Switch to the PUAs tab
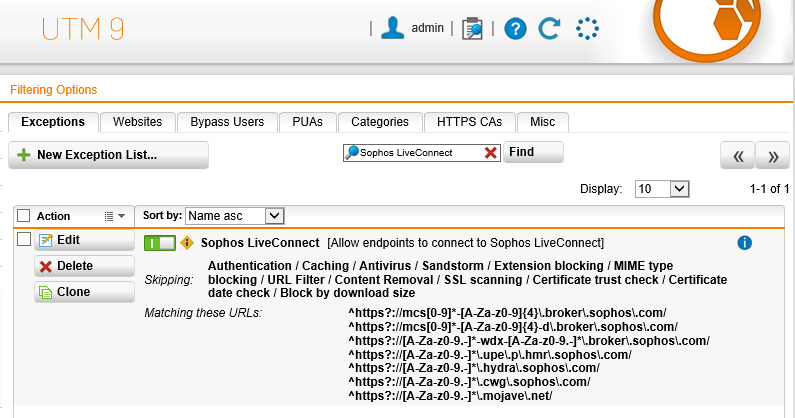 pyautogui.click(x=308, y=122)
